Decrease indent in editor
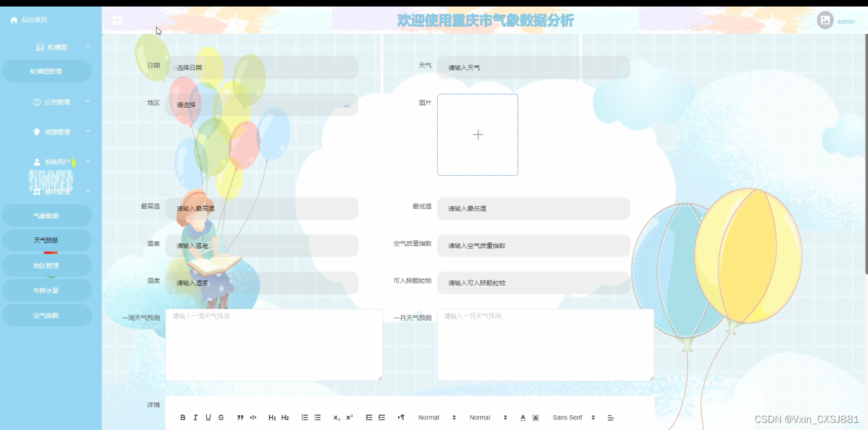This screenshot has width=868, height=430. coord(369,418)
